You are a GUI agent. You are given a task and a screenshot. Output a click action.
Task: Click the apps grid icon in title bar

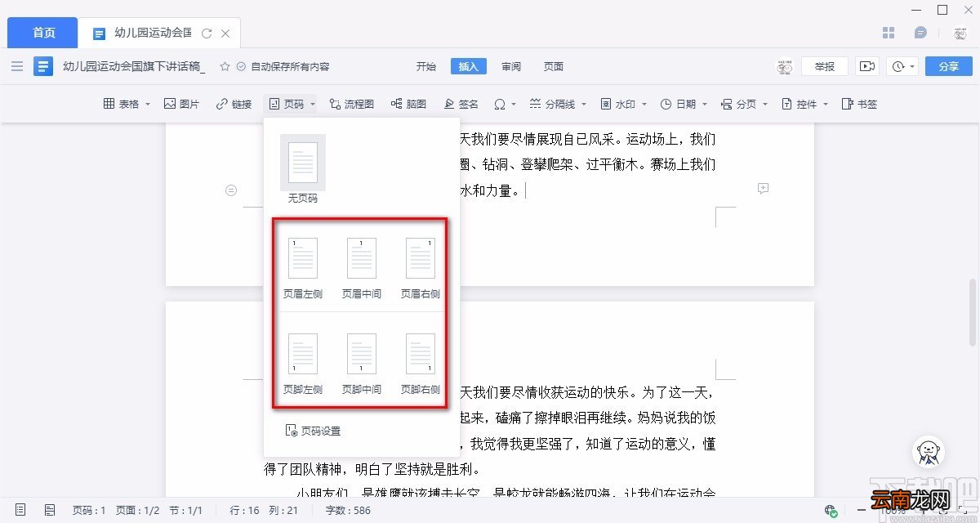889,33
